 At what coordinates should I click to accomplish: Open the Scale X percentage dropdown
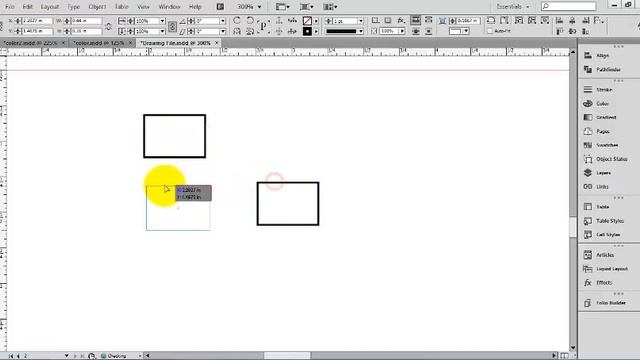162,21
